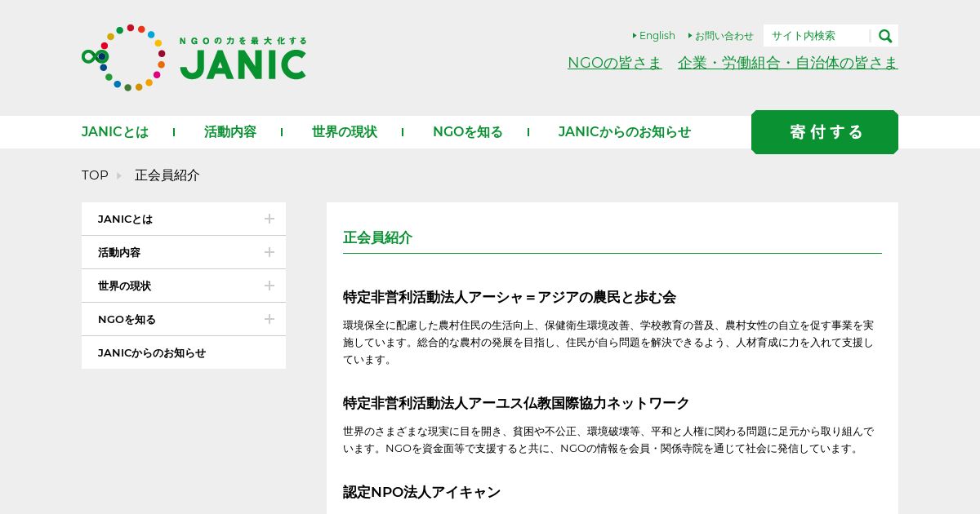980x514 pixels.
Task: Expand the 世界の現状 sidebar plus icon
Action: tap(269, 286)
